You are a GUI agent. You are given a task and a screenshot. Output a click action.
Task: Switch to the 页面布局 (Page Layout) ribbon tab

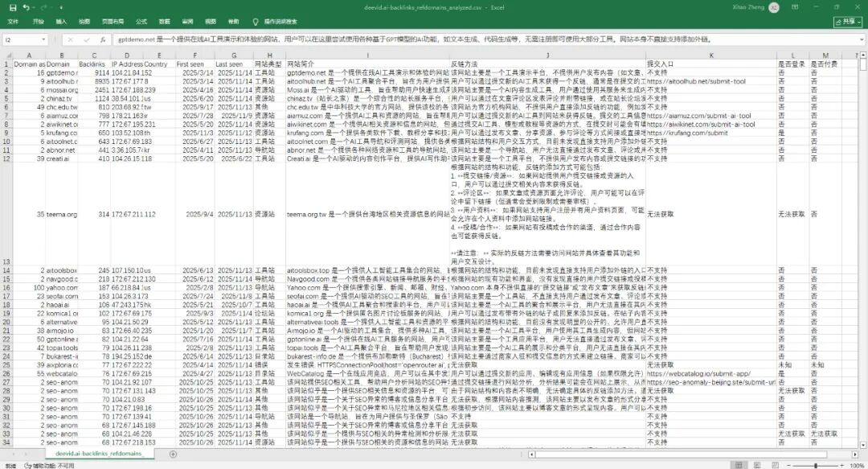pyautogui.click(x=113, y=22)
